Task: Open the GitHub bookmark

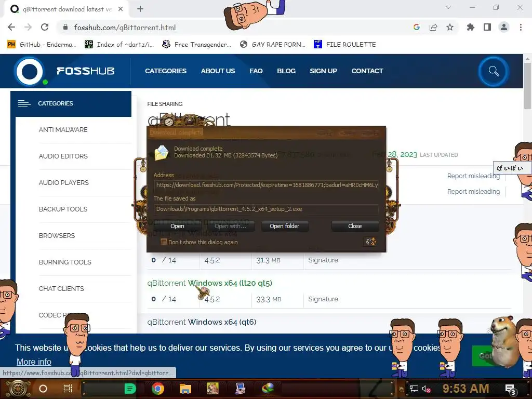Action: pyautogui.click(x=42, y=45)
